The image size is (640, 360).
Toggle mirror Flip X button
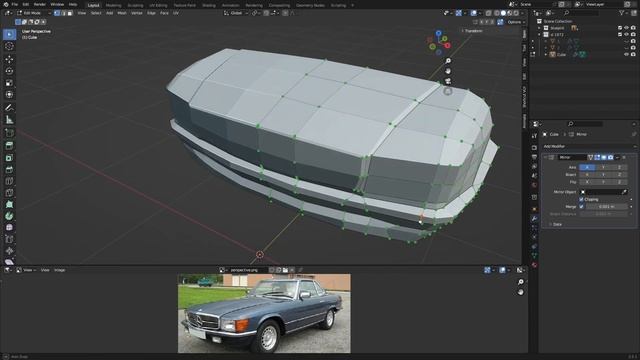click(x=587, y=182)
